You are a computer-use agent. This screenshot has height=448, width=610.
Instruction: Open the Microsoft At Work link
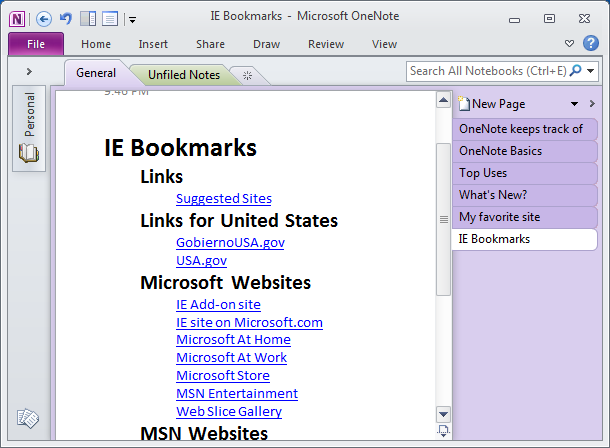click(x=231, y=358)
